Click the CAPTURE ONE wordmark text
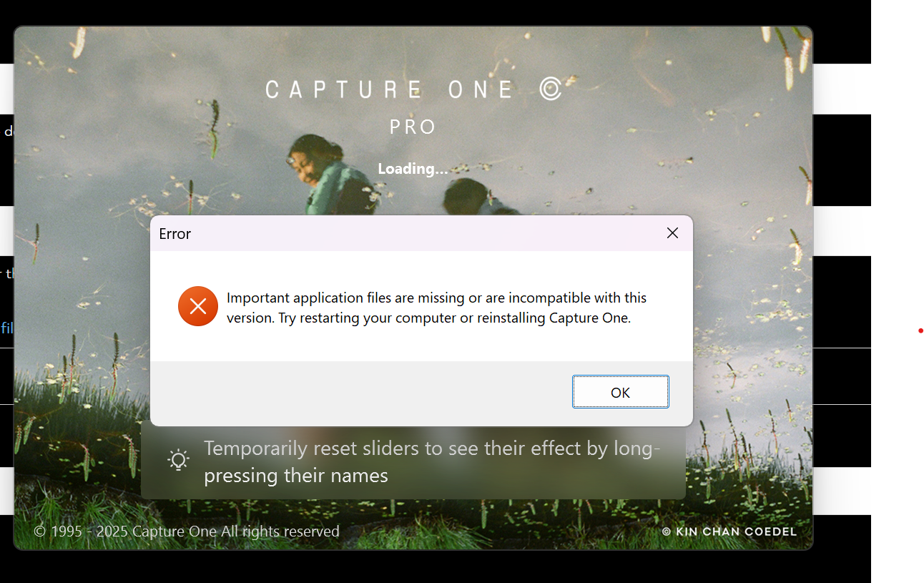The width and height of the screenshot is (924, 583). click(x=390, y=89)
